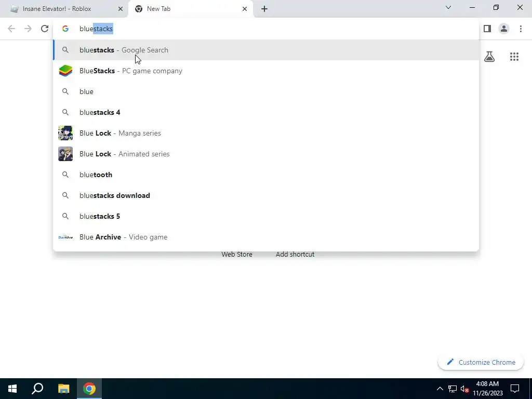Open the Google apps grid

pos(514,57)
